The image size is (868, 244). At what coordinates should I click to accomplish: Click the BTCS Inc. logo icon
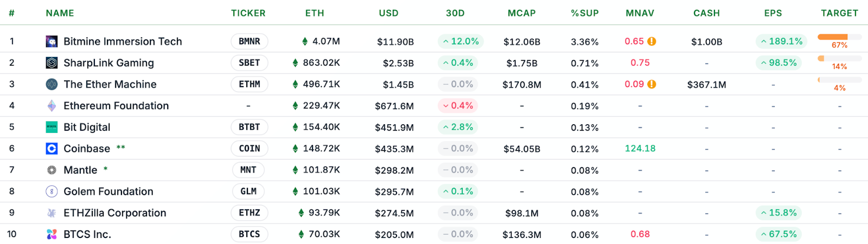(x=52, y=234)
